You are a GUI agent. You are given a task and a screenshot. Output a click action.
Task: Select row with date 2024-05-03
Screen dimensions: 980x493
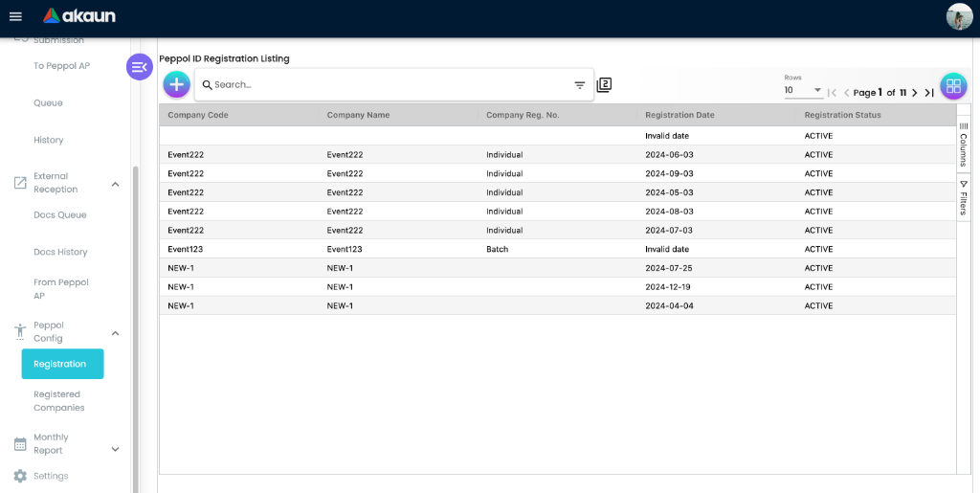point(558,191)
